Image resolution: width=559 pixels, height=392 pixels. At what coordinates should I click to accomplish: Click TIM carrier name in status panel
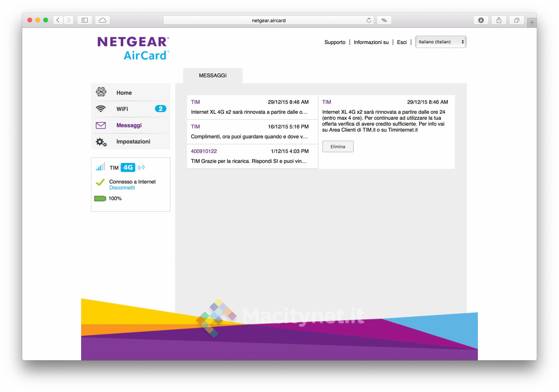coord(114,168)
